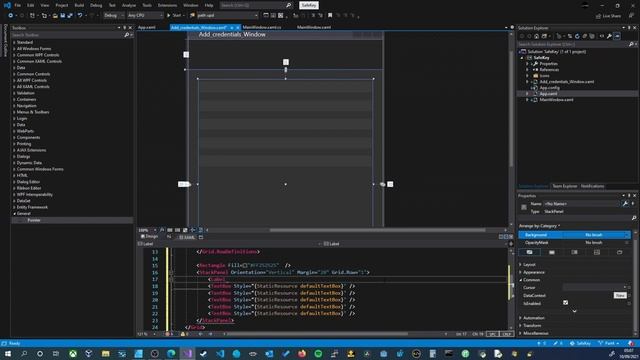Screen dimensions: 640x360
Task: Expand the Properties node in Solution Explorer
Action: tap(527, 64)
